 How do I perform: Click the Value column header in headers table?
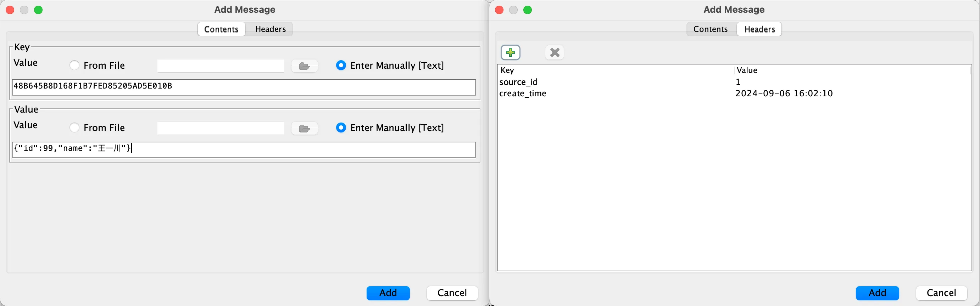(747, 70)
